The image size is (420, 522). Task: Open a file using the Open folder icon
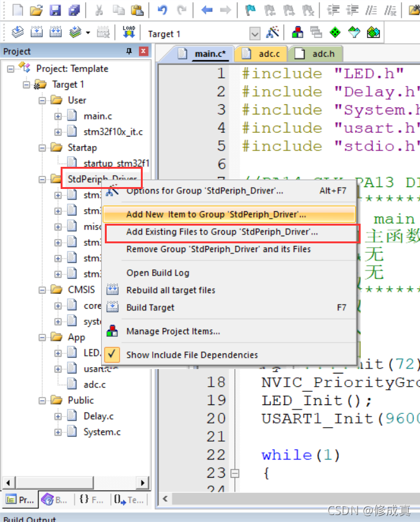click(x=36, y=10)
